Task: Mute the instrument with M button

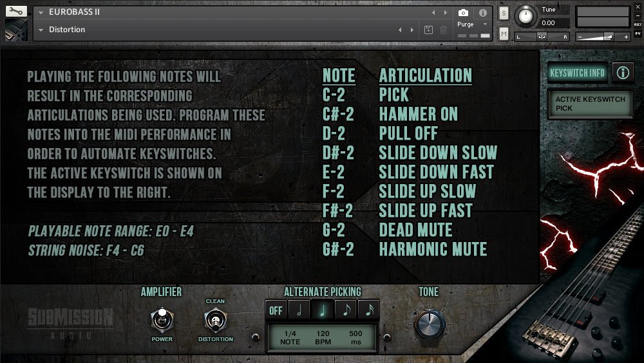Action: click(504, 33)
